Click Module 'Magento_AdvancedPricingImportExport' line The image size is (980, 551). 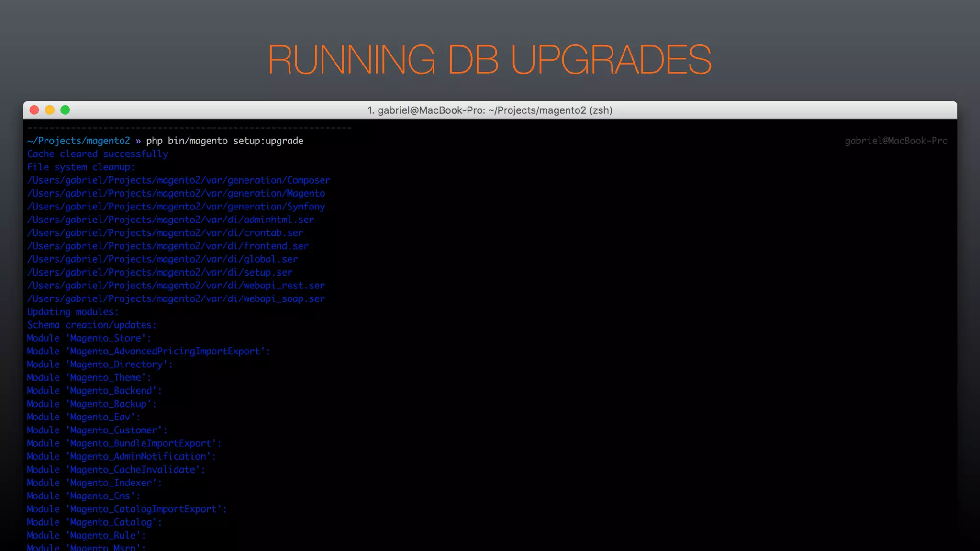(x=149, y=351)
